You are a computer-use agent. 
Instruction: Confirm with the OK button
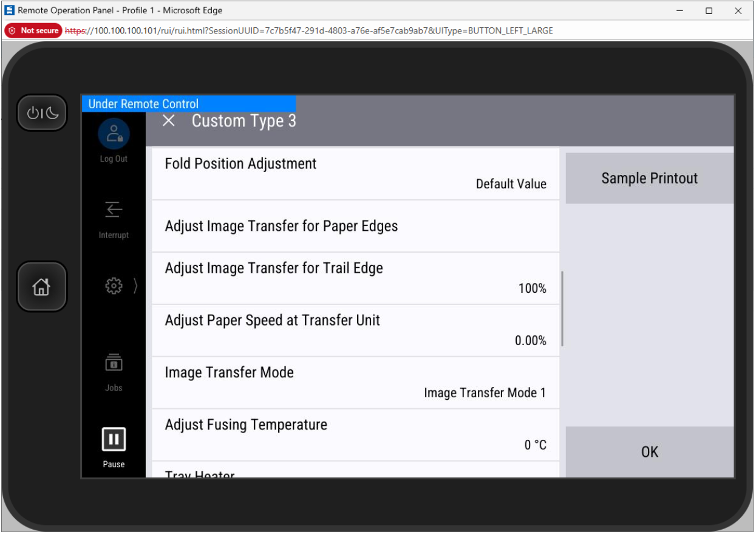[x=649, y=452]
